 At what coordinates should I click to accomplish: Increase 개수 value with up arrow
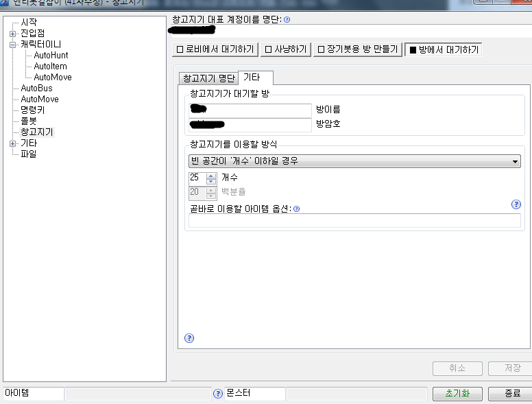point(210,174)
